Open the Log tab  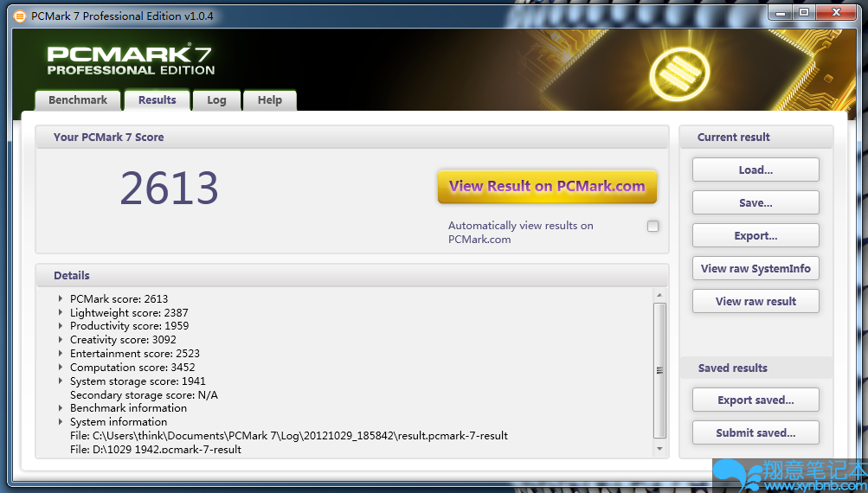[216, 100]
